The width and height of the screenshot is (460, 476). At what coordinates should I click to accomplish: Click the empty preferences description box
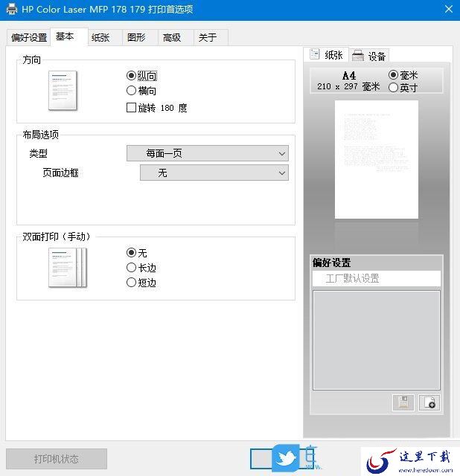(x=377, y=340)
